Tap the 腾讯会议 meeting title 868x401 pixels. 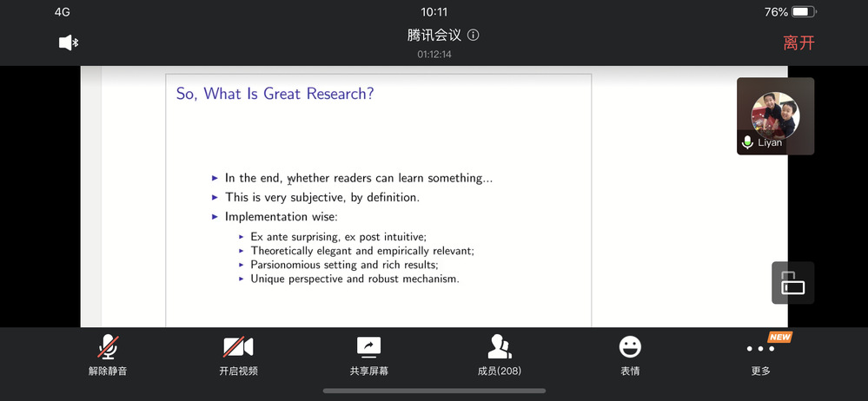point(435,36)
